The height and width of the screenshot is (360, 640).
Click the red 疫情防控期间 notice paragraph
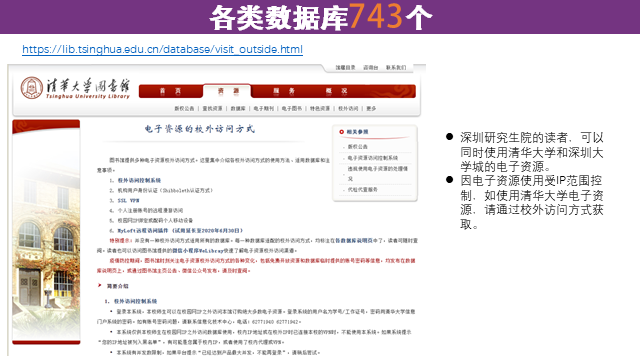tap(256, 266)
